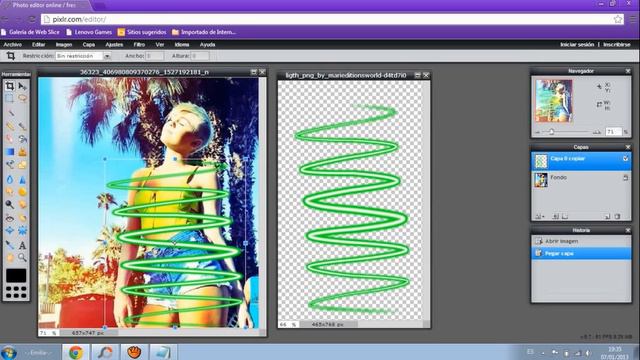Click the Navegador image thumbnail
The width and height of the screenshot is (640, 360).
coord(554,101)
